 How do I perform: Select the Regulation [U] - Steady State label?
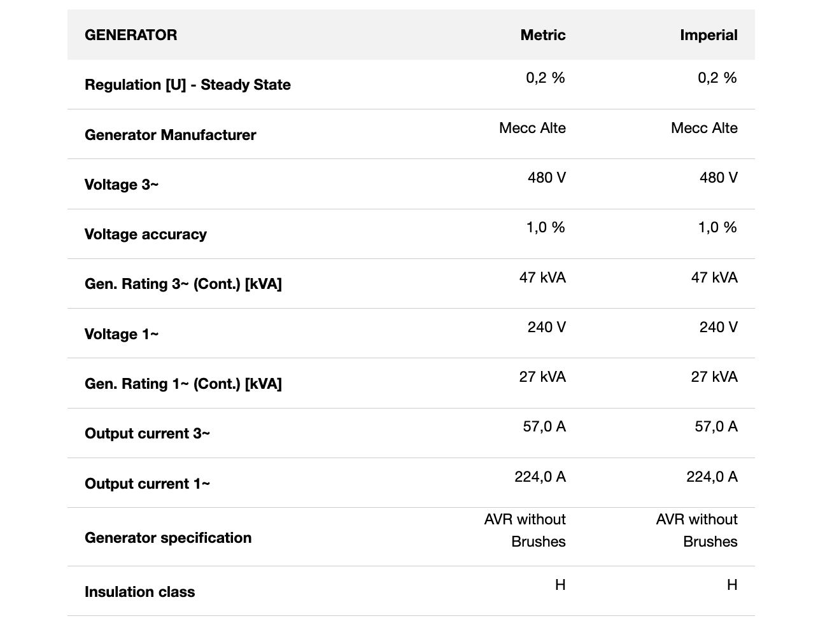(187, 85)
